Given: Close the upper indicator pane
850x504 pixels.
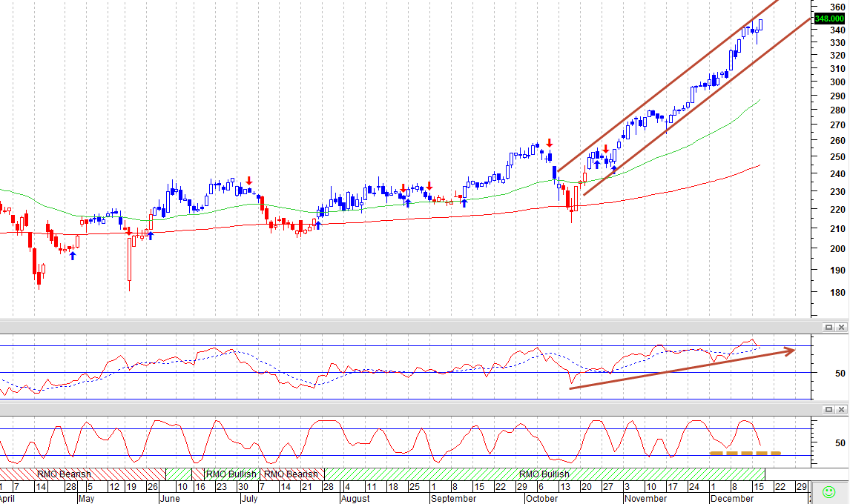Looking at the screenshot, I should (x=841, y=327).
